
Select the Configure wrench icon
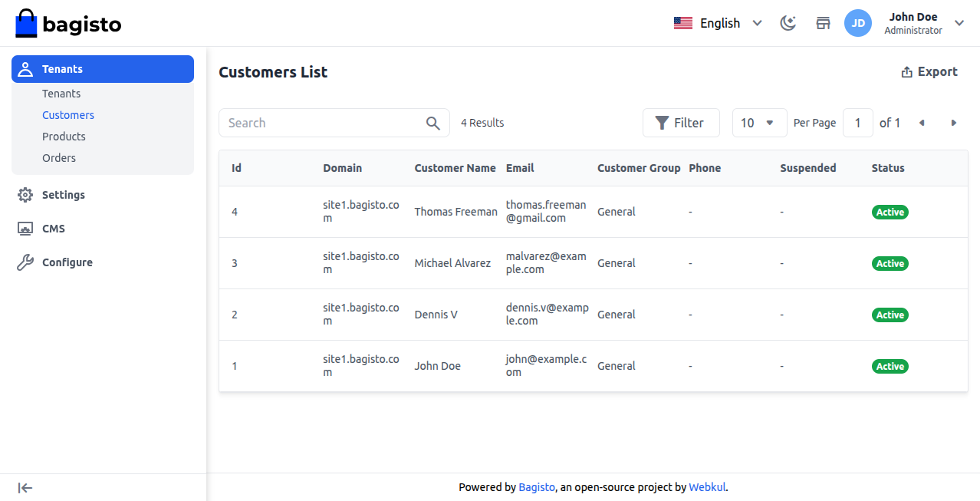tap(25, 262)
